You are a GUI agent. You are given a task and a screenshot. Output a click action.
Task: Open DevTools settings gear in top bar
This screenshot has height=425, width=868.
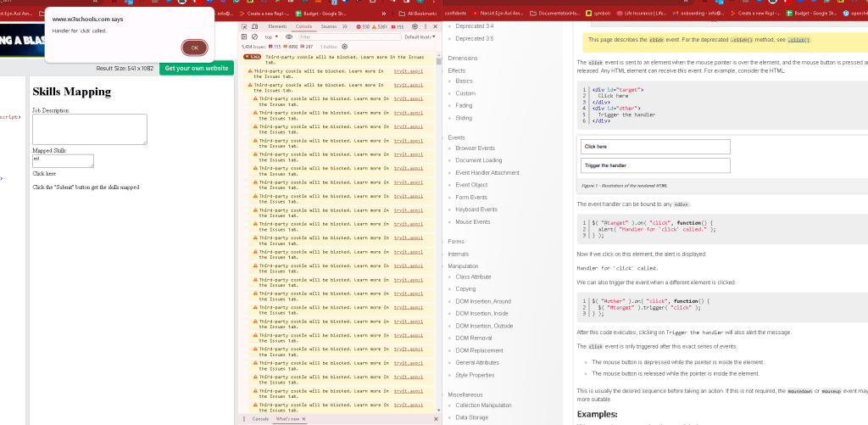(x=415, y=26)
